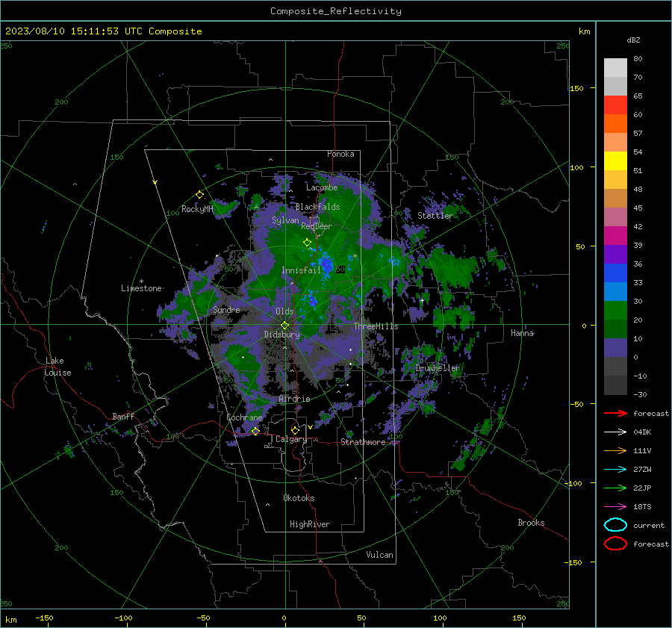Screen dimensions: 672x628
Task: Click the yellow diamond marker near RockyMH
Action: click(x=199, y=195)
